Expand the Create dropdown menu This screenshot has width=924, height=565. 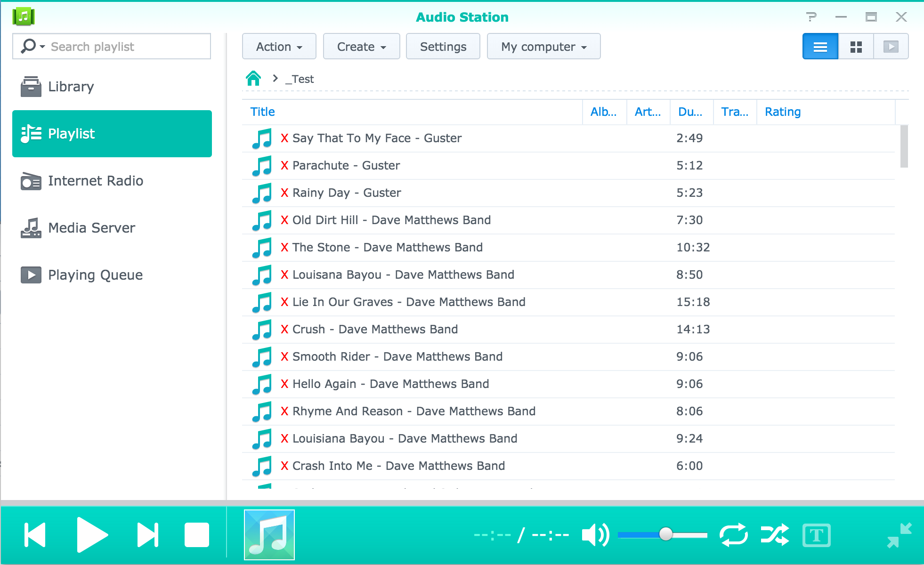click(x=360, y=47)
